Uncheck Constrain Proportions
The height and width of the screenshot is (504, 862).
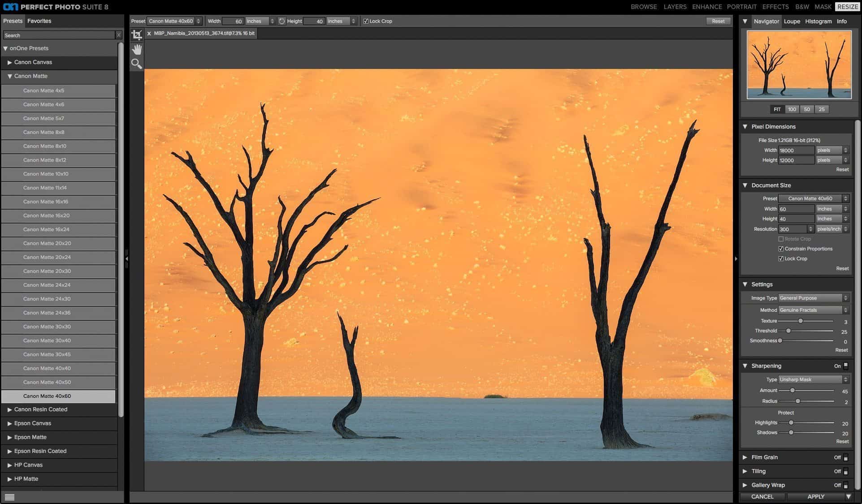pyautogui.click(x=781, y=249)
